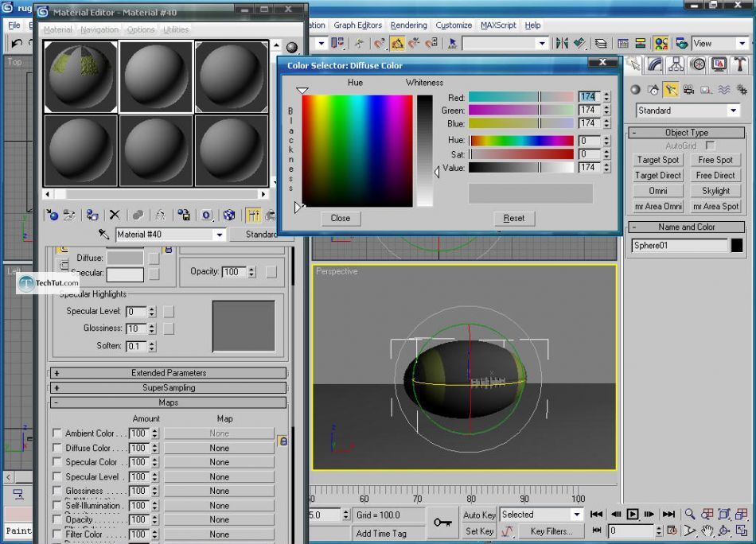756x544 pixels.
Task: Click Get Material icon in Material Editor
Action: coord(52,215)
